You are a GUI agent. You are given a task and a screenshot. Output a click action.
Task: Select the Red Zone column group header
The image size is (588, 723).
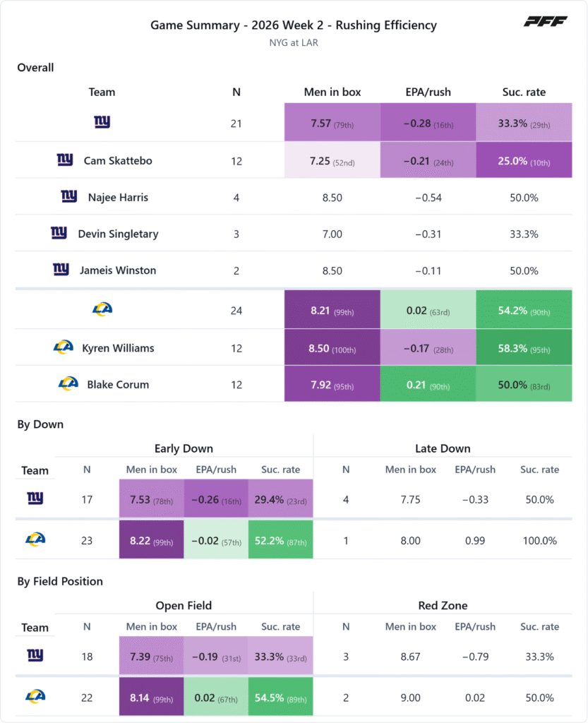443,605
